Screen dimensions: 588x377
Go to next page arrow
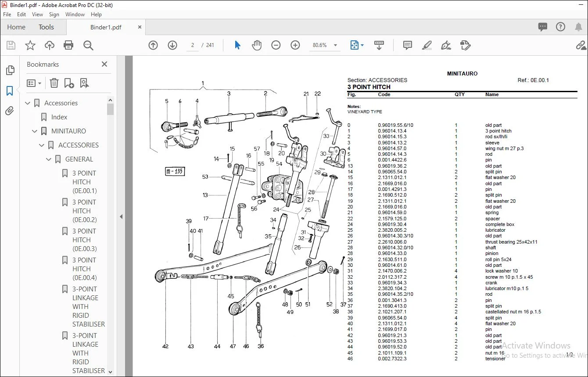172,45
